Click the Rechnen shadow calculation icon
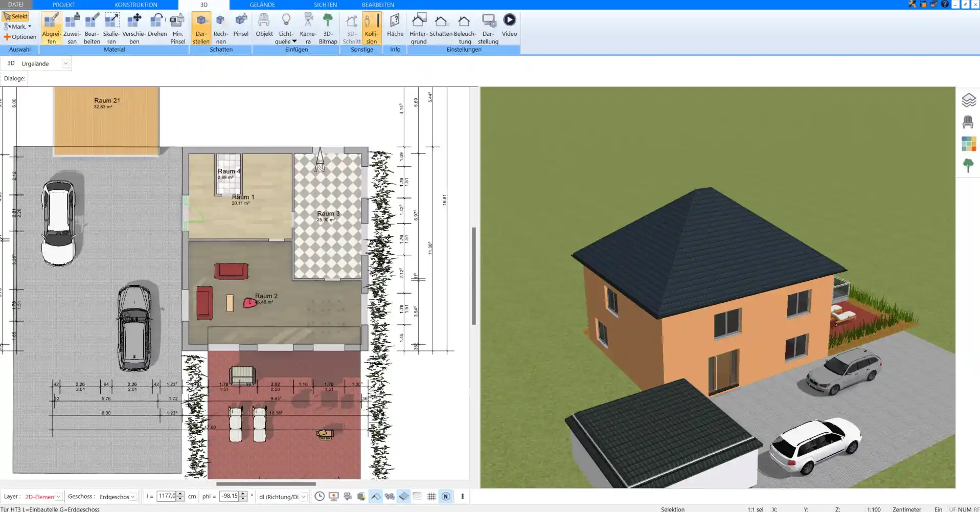The image size is (980, 512). coord(220,29)
